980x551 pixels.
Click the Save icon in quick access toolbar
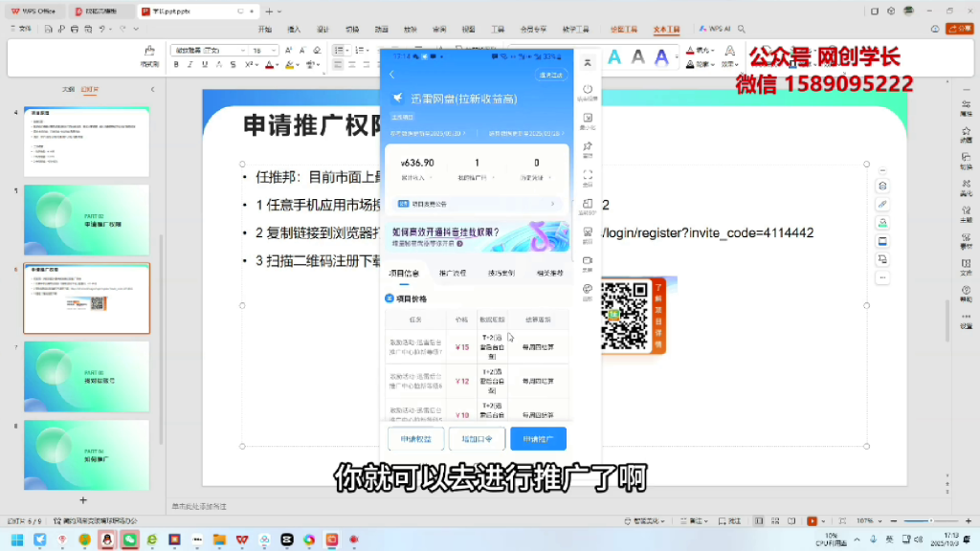pyautogui.click(x=47, y=29)
